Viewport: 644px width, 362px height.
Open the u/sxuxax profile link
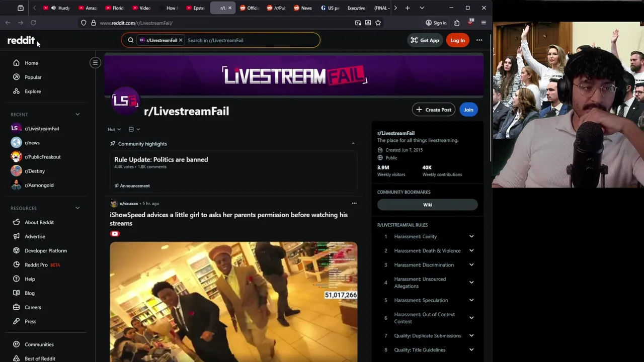coord(129,204)
